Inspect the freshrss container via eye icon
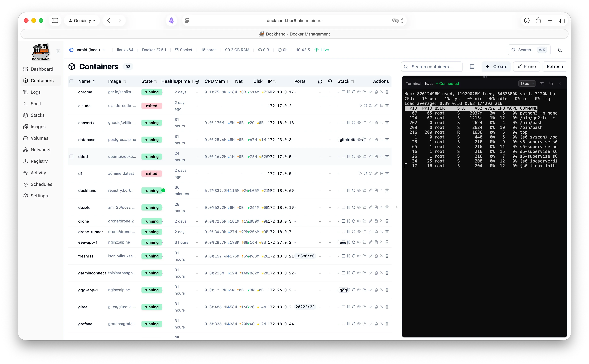This screenshot has width=589, height=364. 359,256
